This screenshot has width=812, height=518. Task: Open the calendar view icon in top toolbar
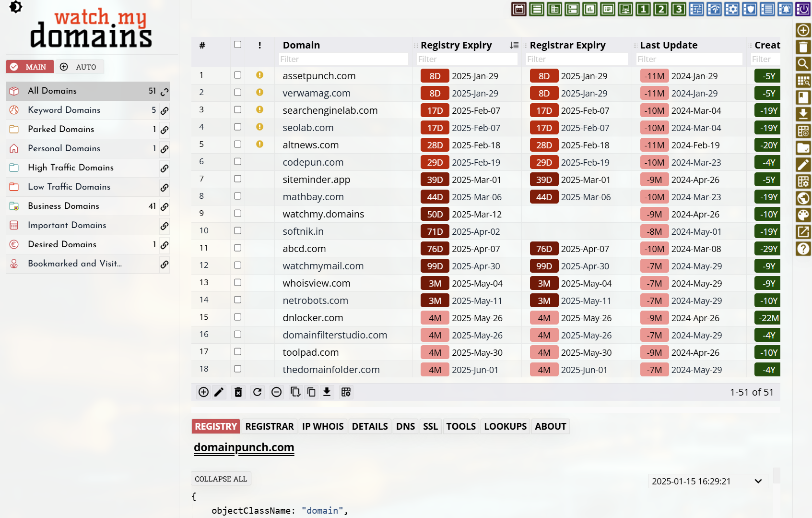[518, 9]
